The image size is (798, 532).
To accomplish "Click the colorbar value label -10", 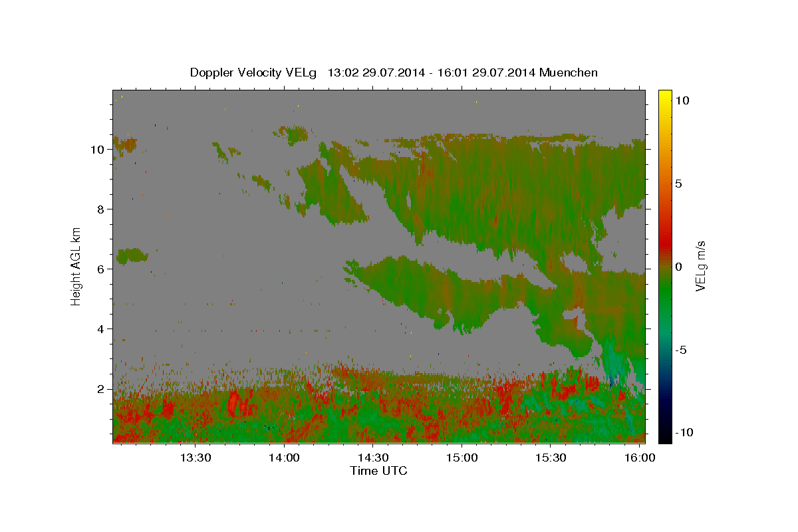I will click(683, 432).
